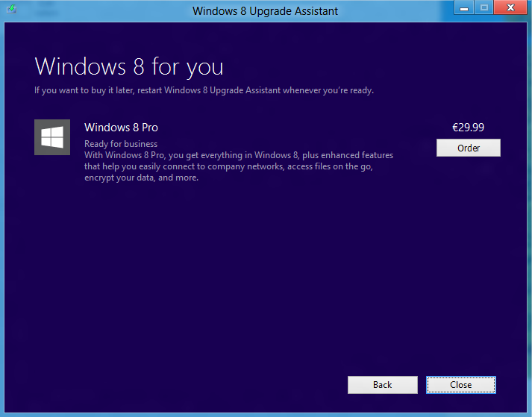Click the "Windows 8 for you" heading
532x417 pixels.
[x=129, y=66]
